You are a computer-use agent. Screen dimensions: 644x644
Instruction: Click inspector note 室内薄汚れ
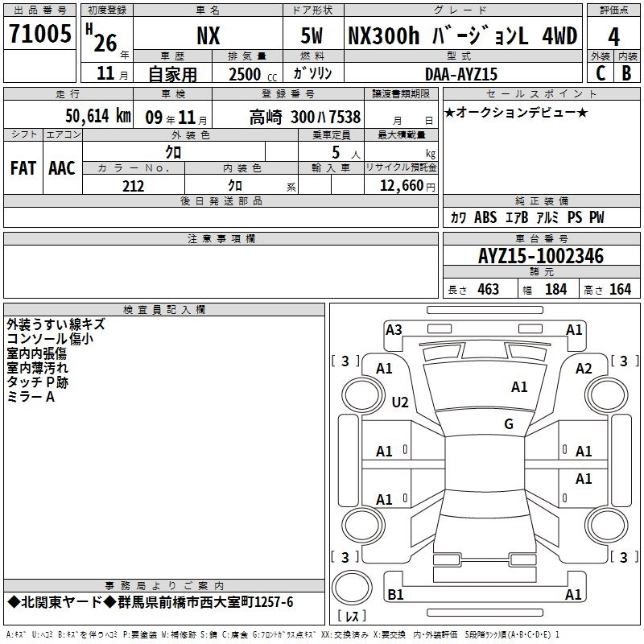[37, 368]
